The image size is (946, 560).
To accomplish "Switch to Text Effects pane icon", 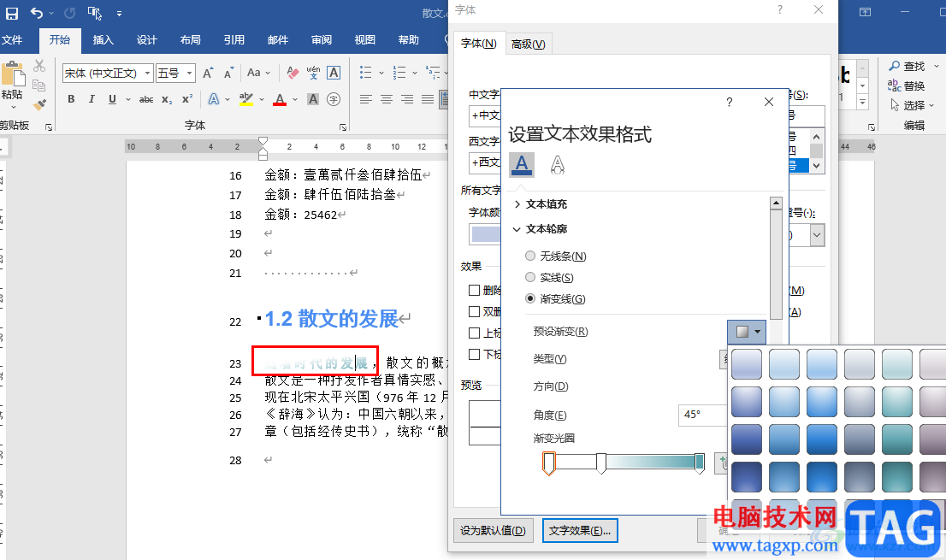I will click(x=558, y=164).
